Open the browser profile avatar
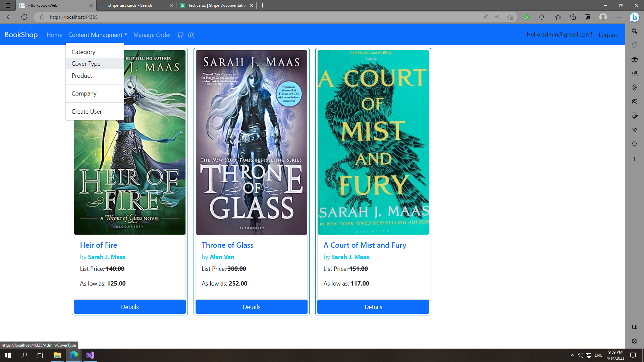The image size is (644, 362). pos(603,17)
